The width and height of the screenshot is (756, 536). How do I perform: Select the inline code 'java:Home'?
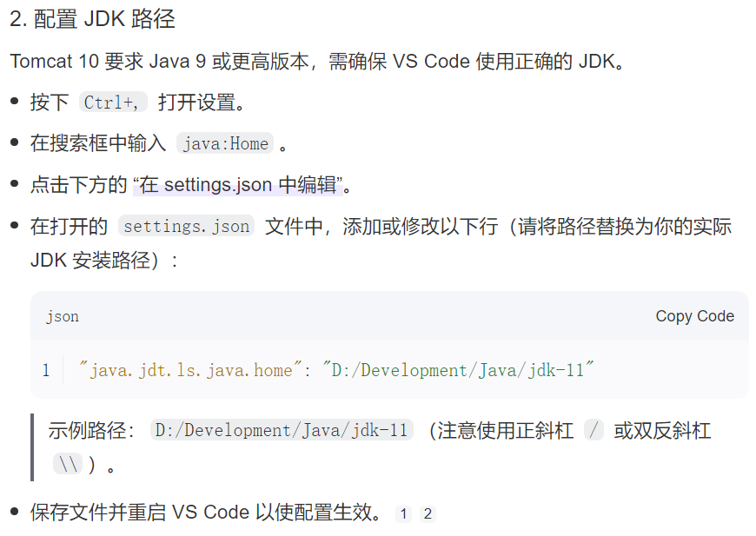pos(225,143)
